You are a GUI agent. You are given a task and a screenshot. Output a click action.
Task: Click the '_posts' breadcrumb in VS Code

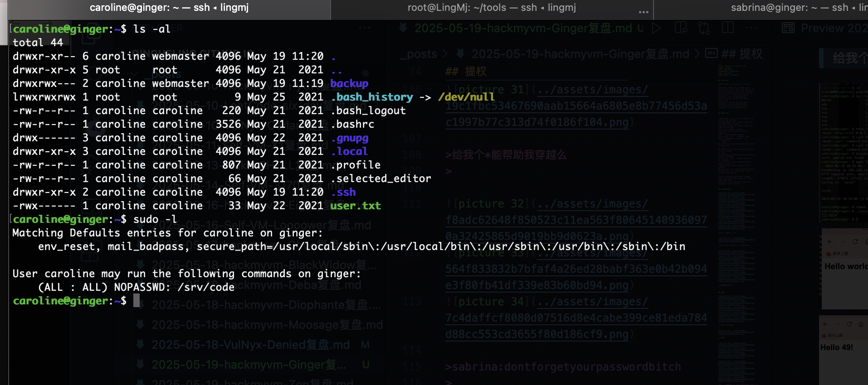[419, 54]
